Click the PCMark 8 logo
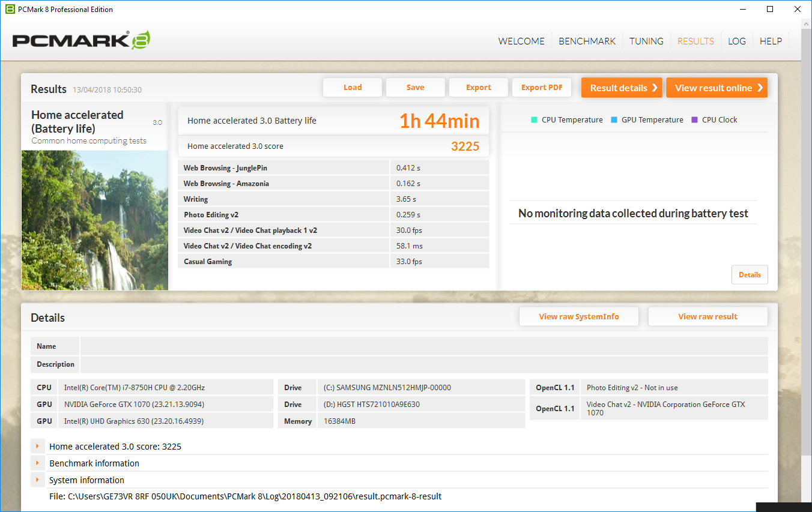812x512 pixels. point(82,40)
